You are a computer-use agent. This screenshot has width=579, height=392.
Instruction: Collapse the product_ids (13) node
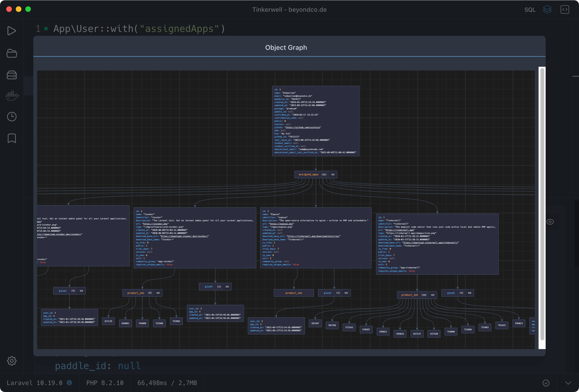point(417,295)
